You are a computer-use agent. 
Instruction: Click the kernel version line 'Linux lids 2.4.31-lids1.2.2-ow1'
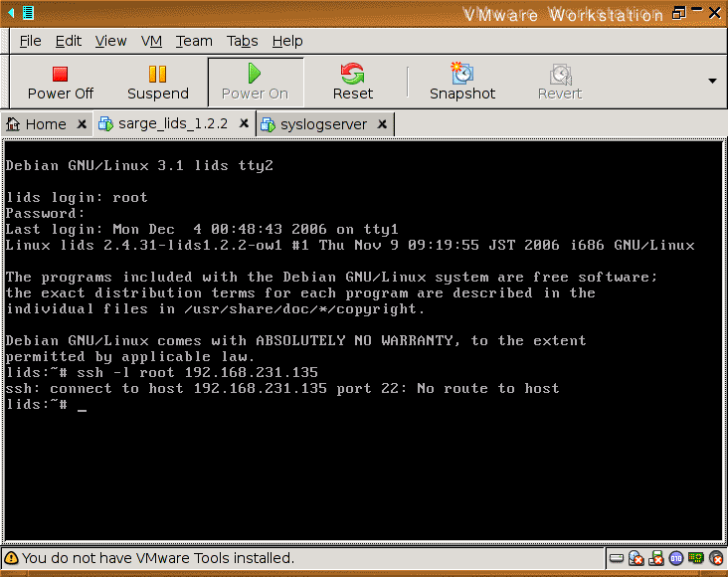[x=350, y=245]
